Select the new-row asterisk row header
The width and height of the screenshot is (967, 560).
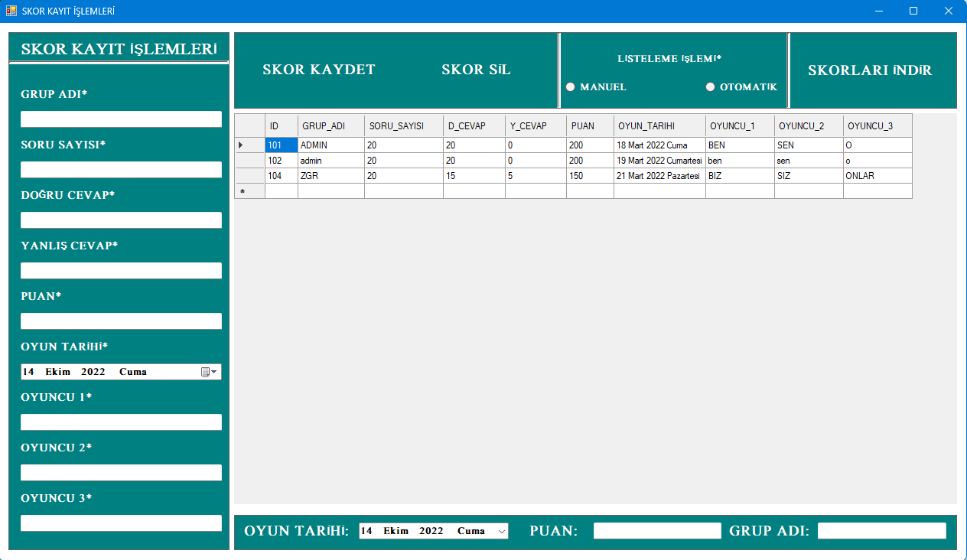[x=250, y=191]
